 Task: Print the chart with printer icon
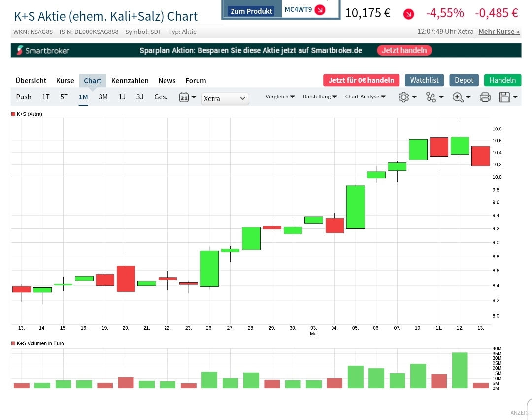tap(485, 97)
